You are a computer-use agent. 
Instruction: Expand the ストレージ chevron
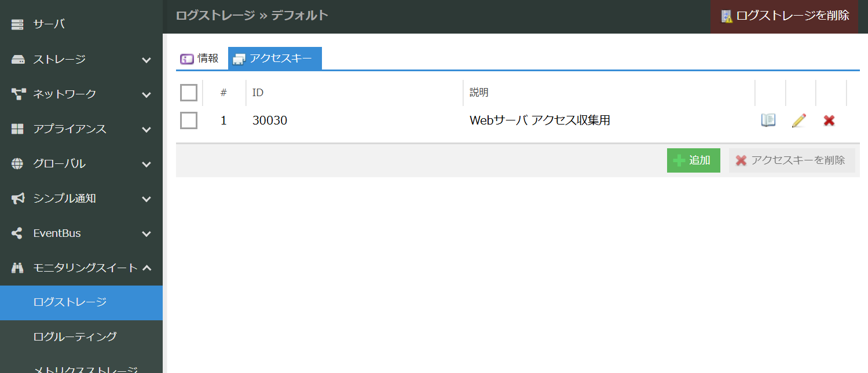coord(147,60)
